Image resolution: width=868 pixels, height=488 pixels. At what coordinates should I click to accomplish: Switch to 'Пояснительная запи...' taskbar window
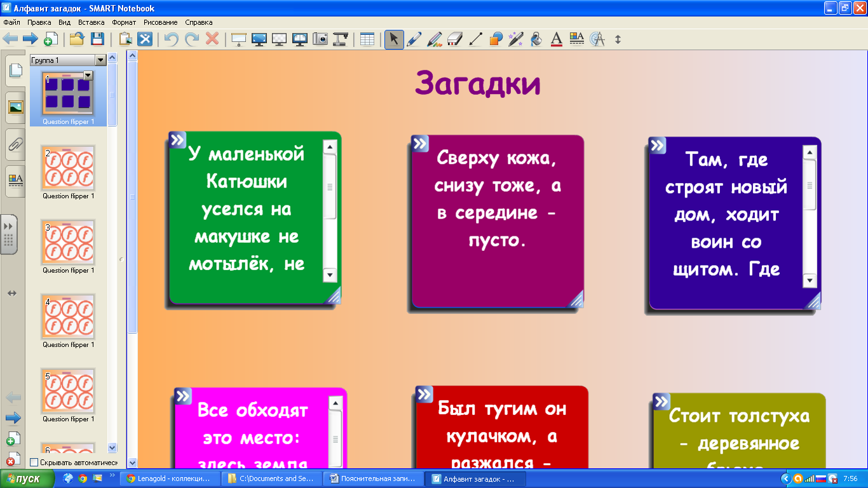pyautogui.click(x=372, y=479)
